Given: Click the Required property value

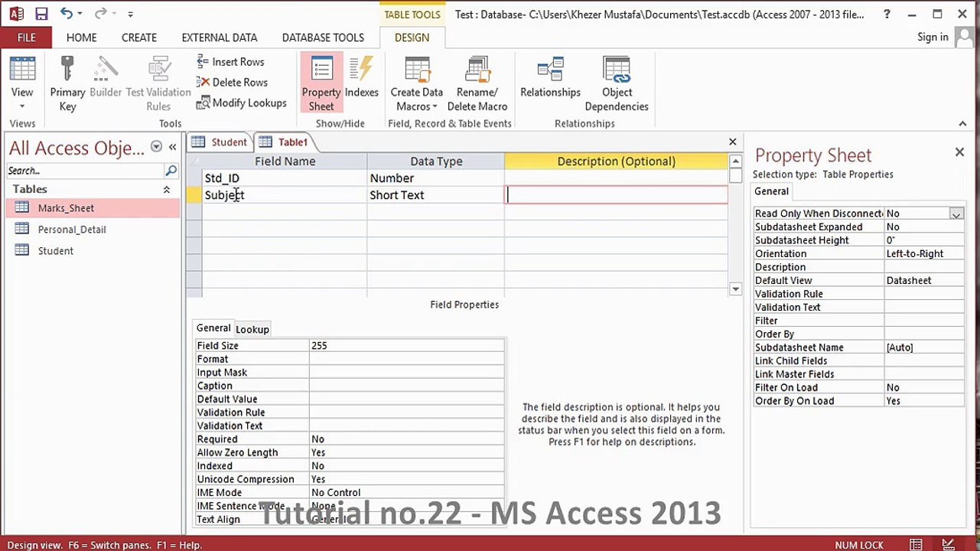Looking at the screenshot, I should [406, 439].
